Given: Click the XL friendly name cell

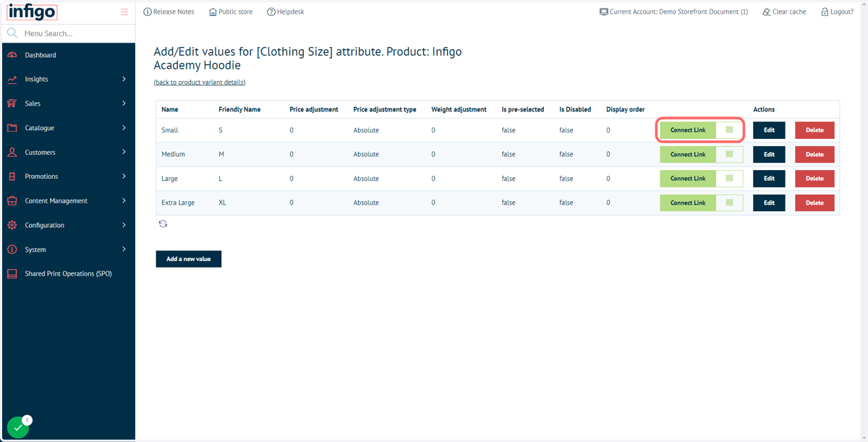Looking at the screenshot, I should (x=223, y=203).
